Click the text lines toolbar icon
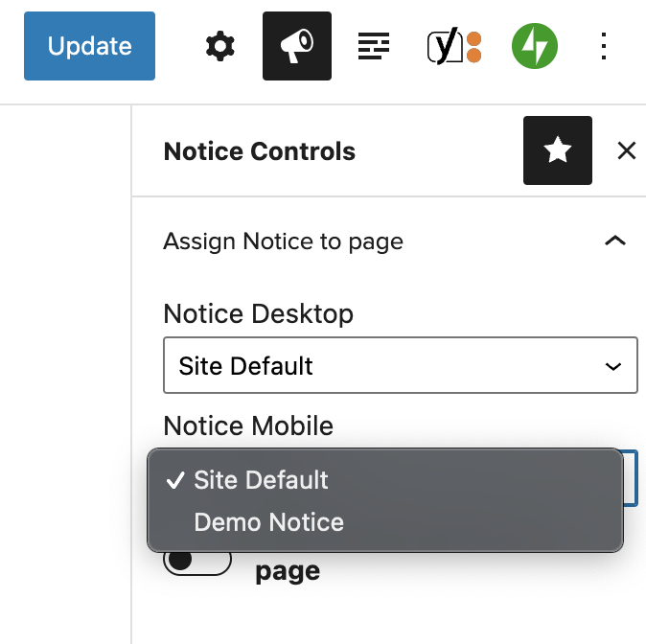This screenshot has height=644, width=646. tap(374, 46)
